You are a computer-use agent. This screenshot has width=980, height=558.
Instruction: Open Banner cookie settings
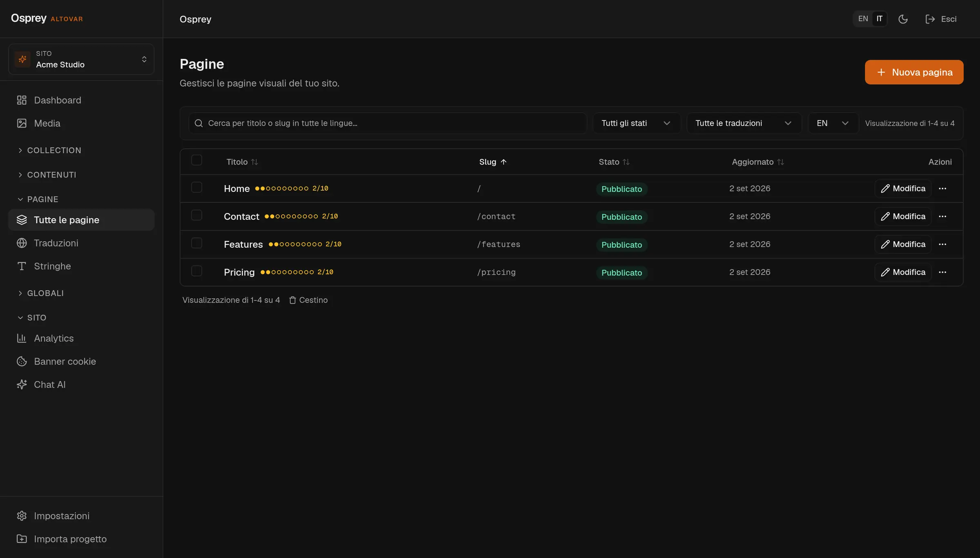[81, 361]
